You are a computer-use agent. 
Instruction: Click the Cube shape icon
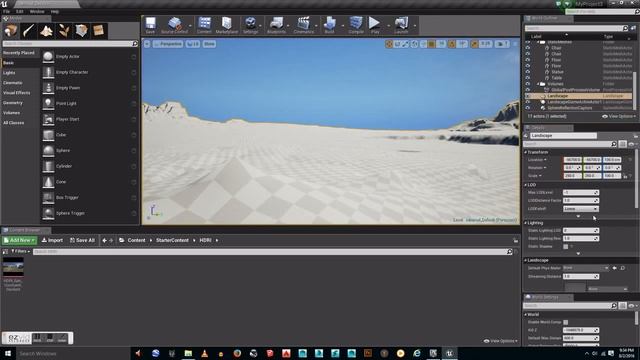click(x=48, y=135)
